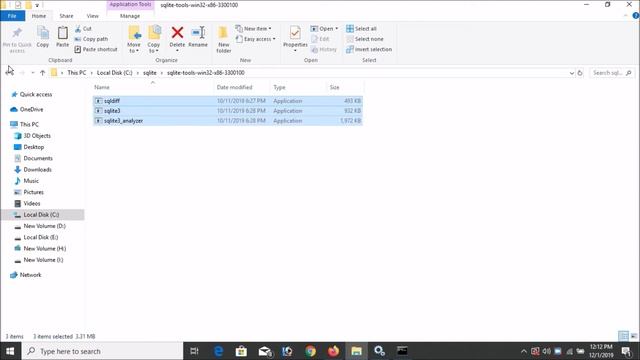
Task: Open Google Chrome from taskbar
Action: click(311, 351)
